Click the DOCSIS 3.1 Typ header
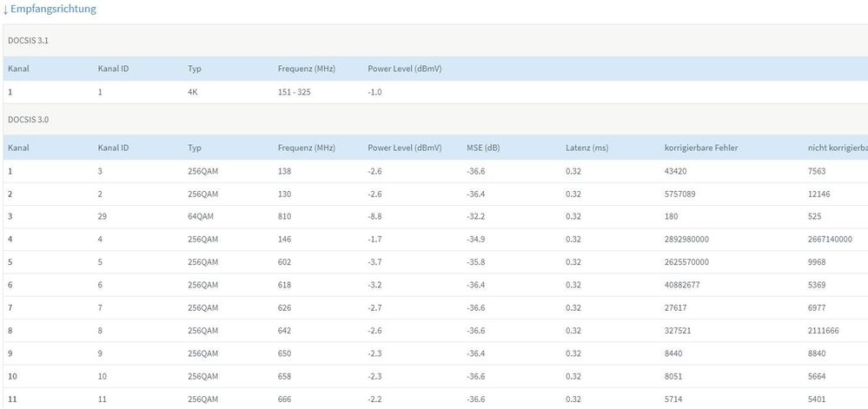The width and height of the screenshot is (868, 409). (x=195, y=69)
